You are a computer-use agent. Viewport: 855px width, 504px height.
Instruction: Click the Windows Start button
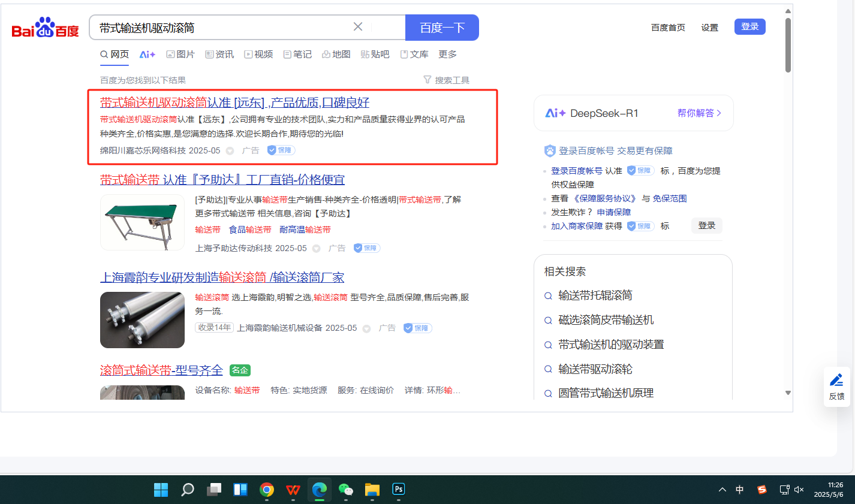click(161, 490)
